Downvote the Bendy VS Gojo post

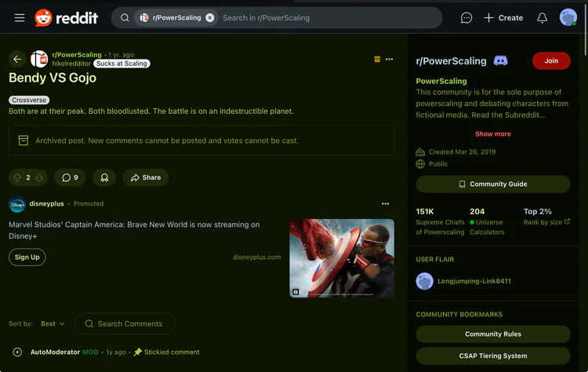pyautogui.click(x=39, y=177)
